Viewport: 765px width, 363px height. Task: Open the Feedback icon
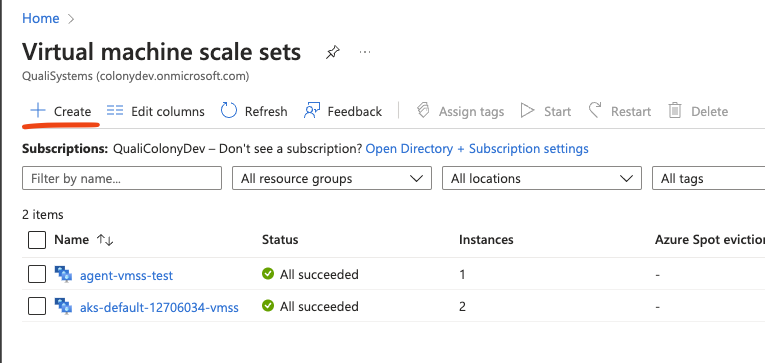pyautogui.click(x=312, y=111)
